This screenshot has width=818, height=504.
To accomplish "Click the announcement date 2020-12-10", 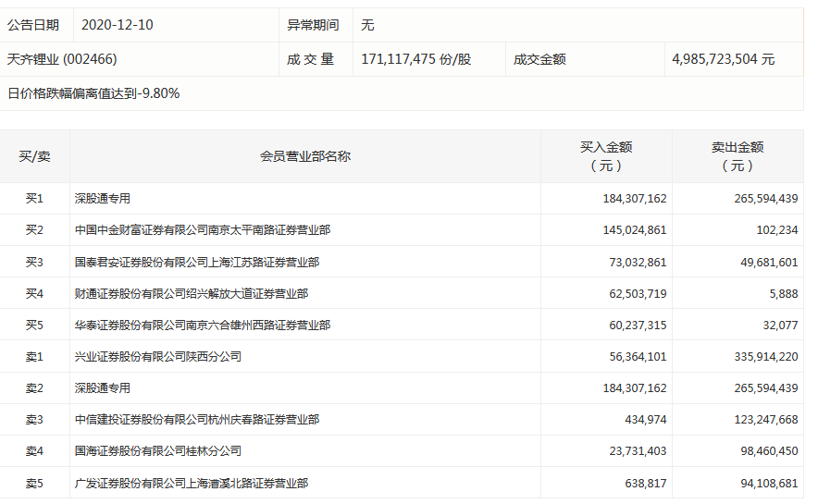I will (x=118, y=25).
